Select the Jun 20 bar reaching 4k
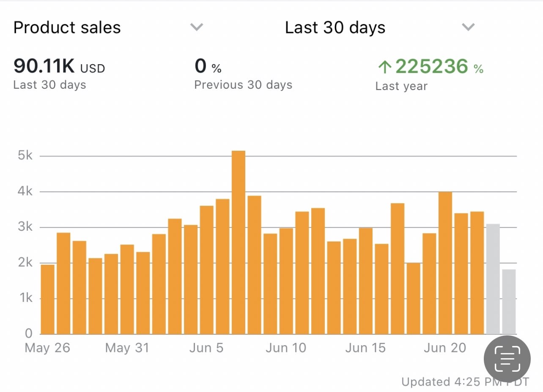 (x=445, y=263)
